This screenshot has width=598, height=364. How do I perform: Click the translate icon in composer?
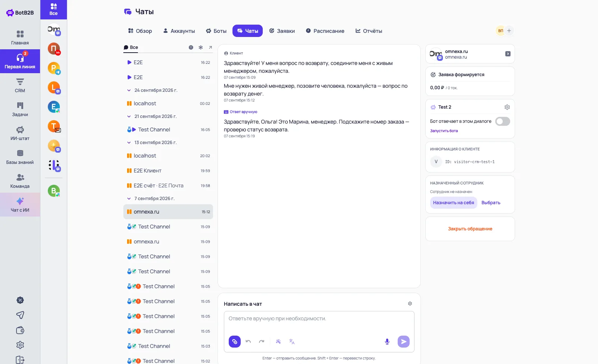pyautogui.click(x=292, y=342)
